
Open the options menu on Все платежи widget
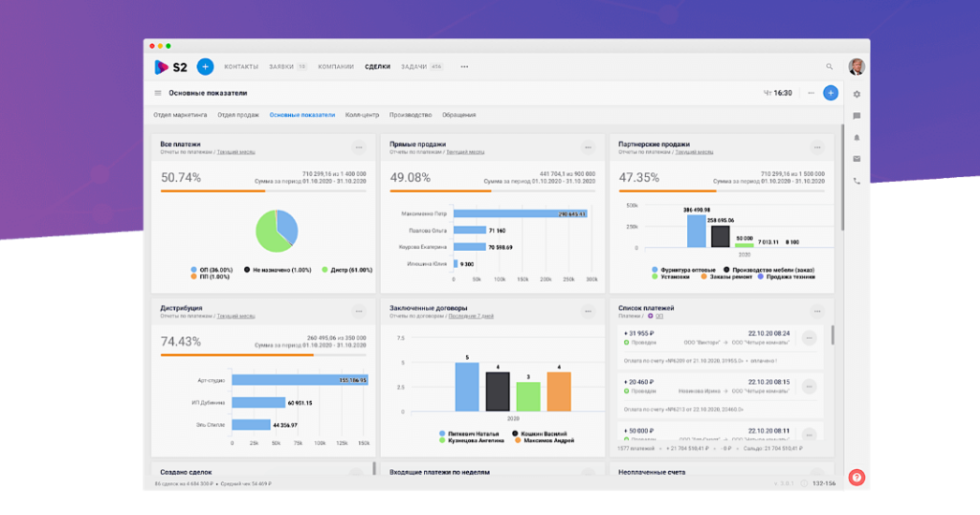point(359,147)
